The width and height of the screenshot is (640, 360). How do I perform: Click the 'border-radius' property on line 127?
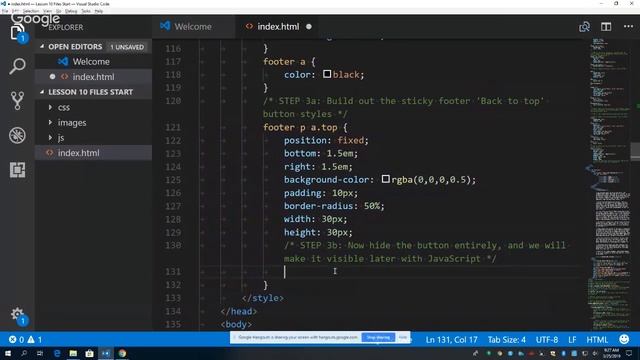point(318,206)
